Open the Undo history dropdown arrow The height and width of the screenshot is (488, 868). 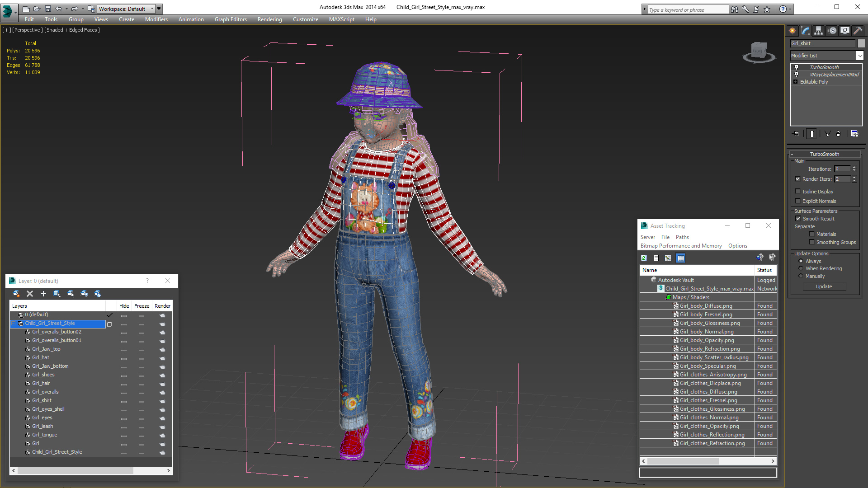[x=66, y=9]
